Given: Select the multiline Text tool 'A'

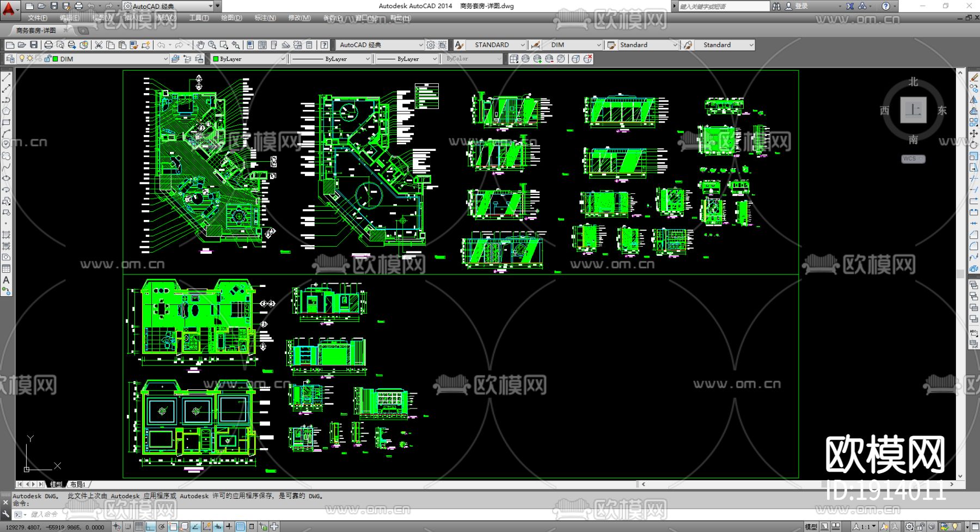Looking at the screenshot, I should pyautogui.click(x=6, y=280).
